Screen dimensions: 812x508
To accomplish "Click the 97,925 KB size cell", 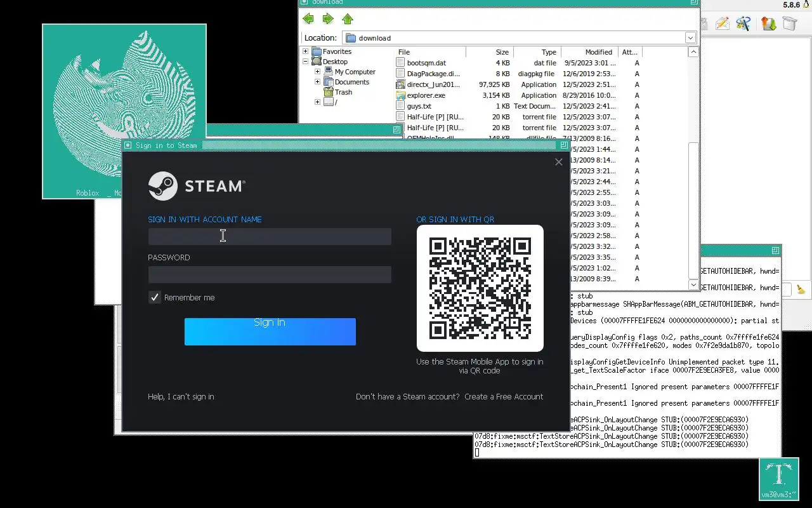I will [494, 84].
